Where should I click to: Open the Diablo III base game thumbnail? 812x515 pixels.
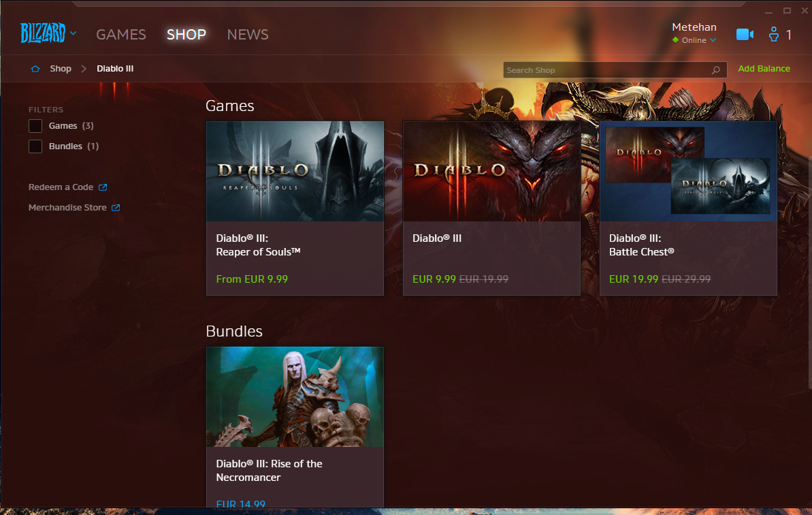point(491,172)
